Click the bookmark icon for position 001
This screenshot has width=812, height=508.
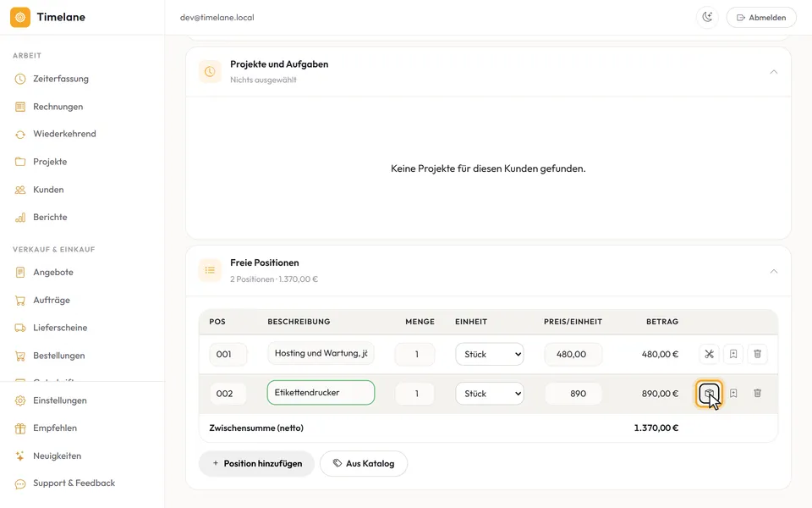pos(733,354)
